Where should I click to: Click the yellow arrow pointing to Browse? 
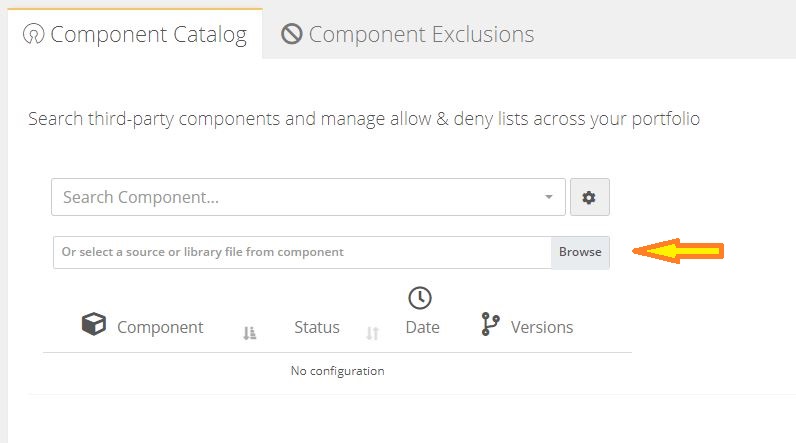click(x=678, y=251)
